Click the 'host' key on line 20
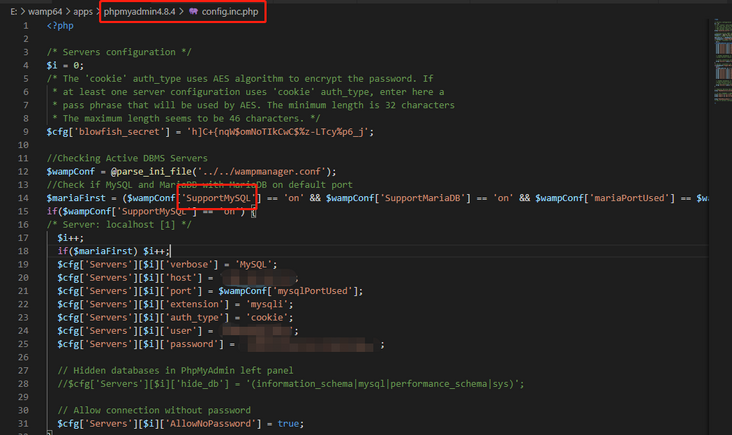 click(181, 278)
